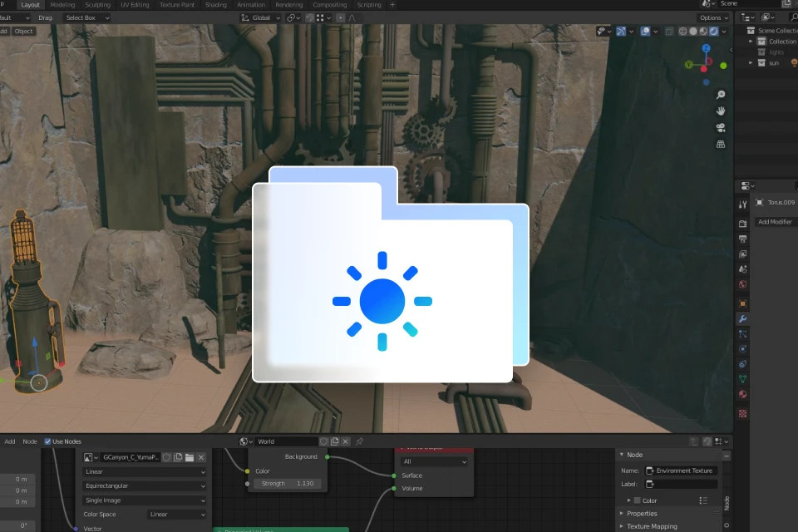Unlink the World datablock
This screenshot has width=798, height=532.
click(346, 441)
